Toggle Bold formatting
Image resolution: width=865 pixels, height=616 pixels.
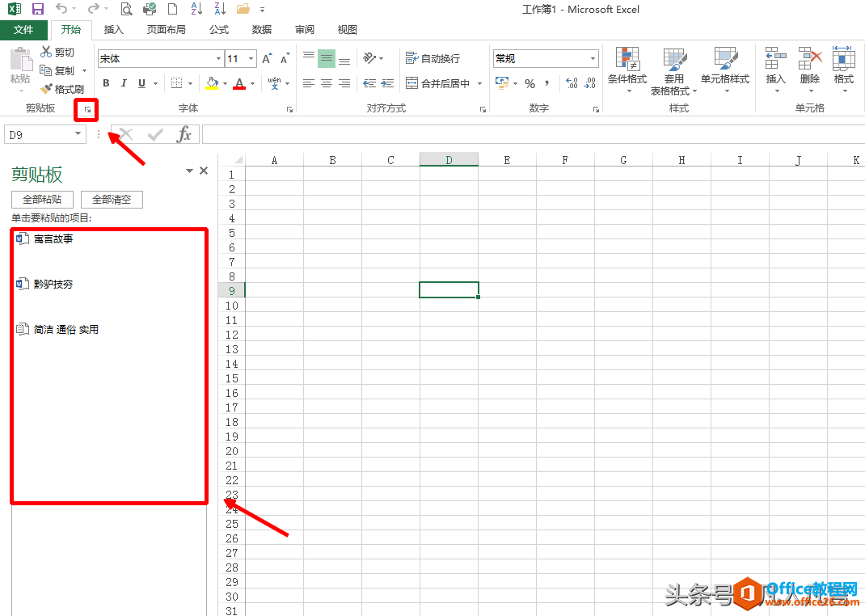pos(107,83)
